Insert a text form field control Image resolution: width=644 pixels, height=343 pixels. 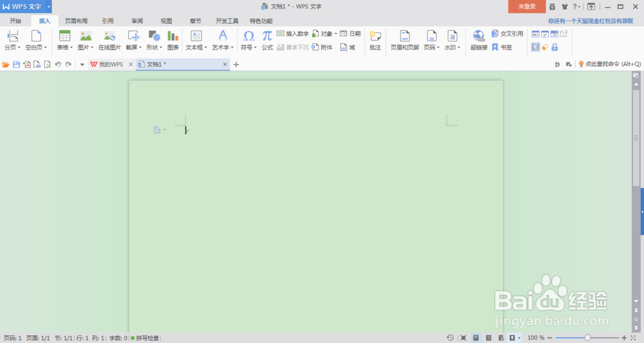[536, 34]
